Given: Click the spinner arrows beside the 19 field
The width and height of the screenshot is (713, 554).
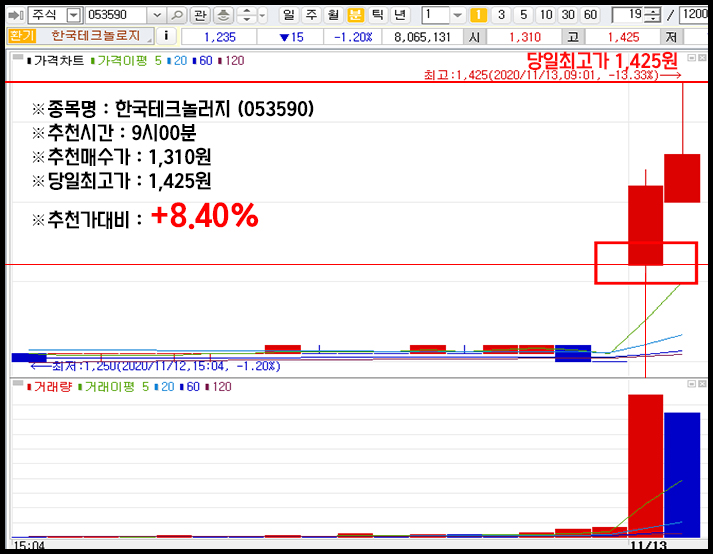Looking at the screenshot, I should (653, 15).
